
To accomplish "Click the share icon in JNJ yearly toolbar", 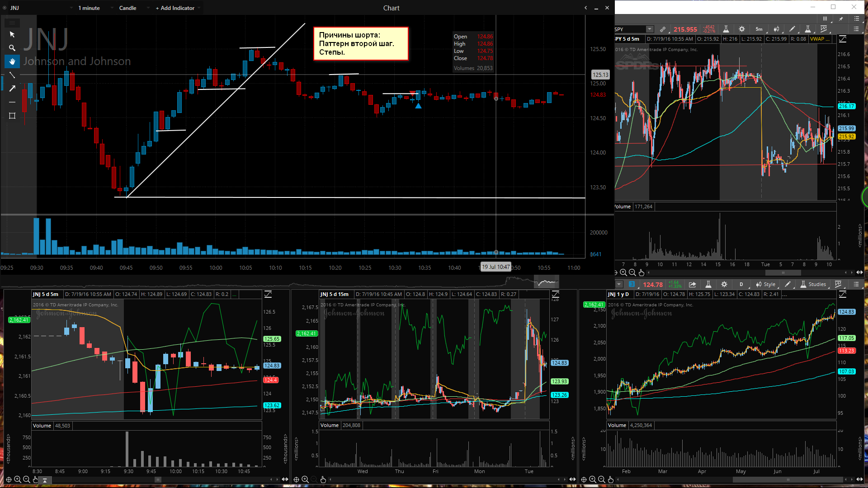I will (692, 284).
